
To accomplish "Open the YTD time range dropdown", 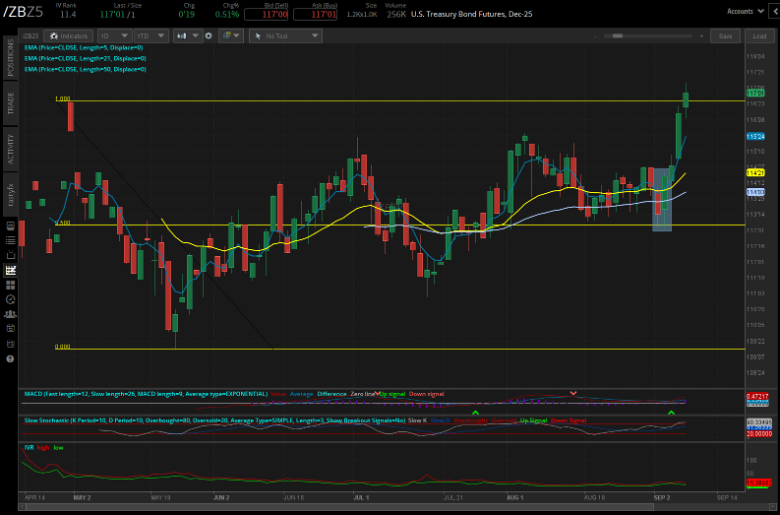I will [x=151, y=36].
